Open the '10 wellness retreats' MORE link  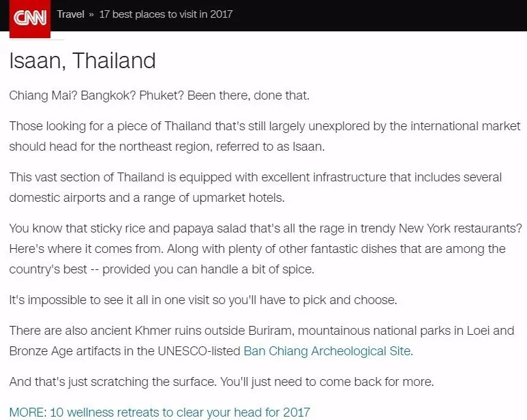coord(160,412)
